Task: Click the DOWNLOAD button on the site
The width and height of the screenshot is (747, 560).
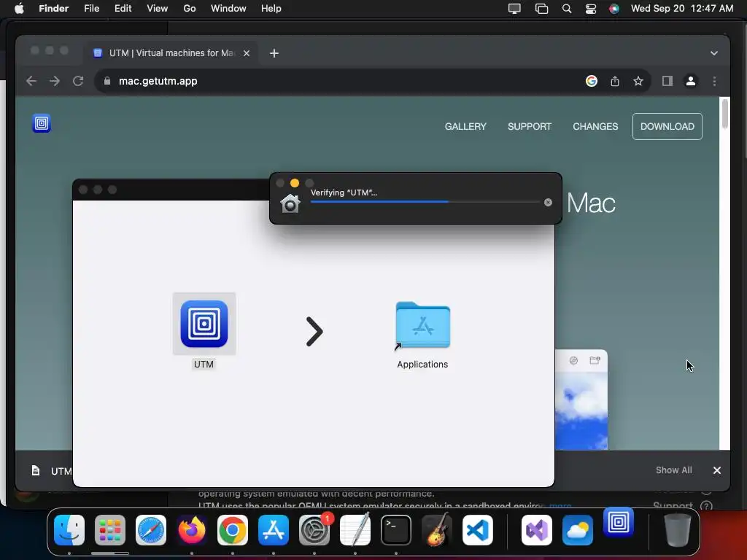Action: [x=667, y=127]
